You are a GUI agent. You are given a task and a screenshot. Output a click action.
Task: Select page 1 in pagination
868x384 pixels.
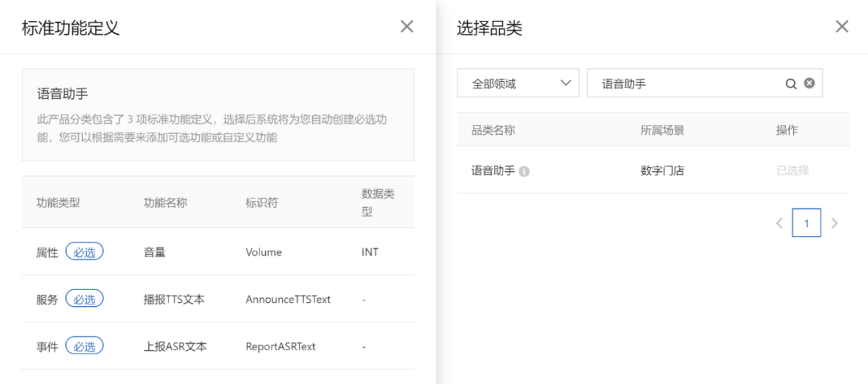click(807, 223)
